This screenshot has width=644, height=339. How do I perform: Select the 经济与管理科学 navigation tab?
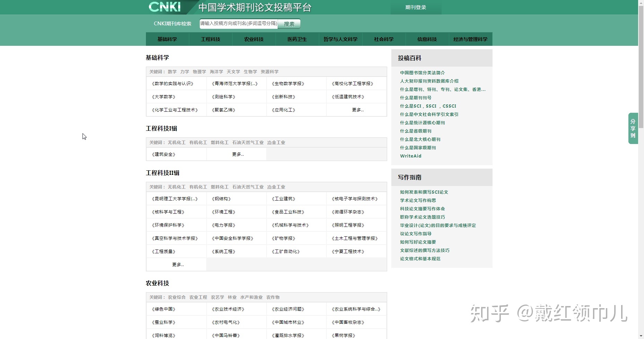click(470, 39)
